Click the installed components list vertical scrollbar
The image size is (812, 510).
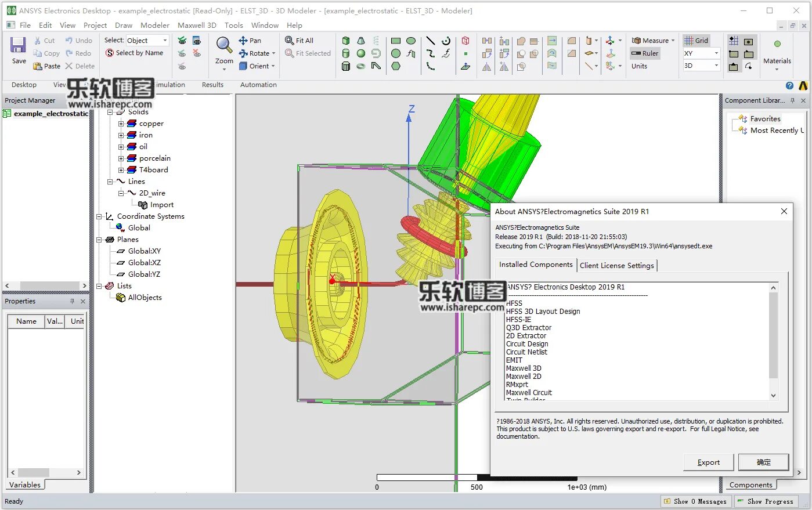click(773, 341)
